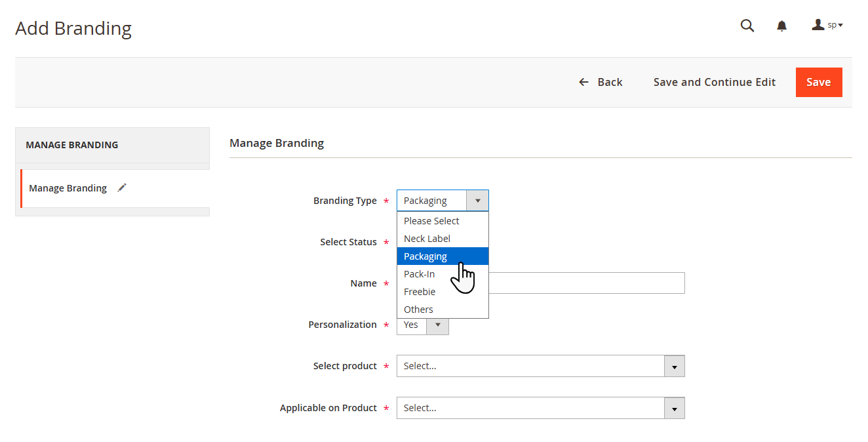Image resolution: width=868 pixels, height=442 pixels.
Task: Click Save and Continue Edit
Action: click(x=715, y=82)
